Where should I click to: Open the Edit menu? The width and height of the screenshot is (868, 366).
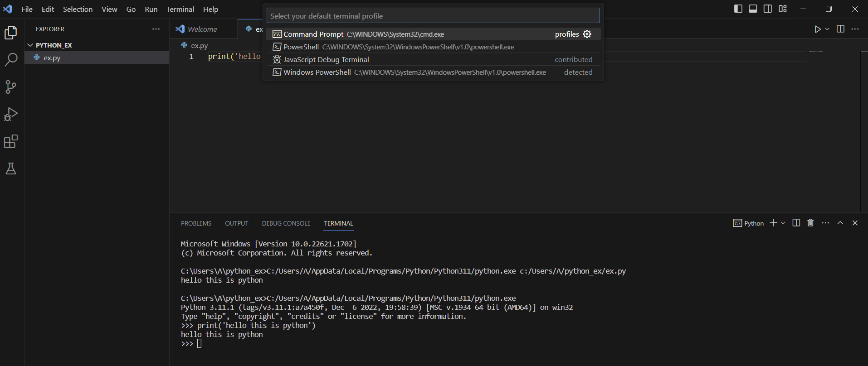[x=48, y=9]
